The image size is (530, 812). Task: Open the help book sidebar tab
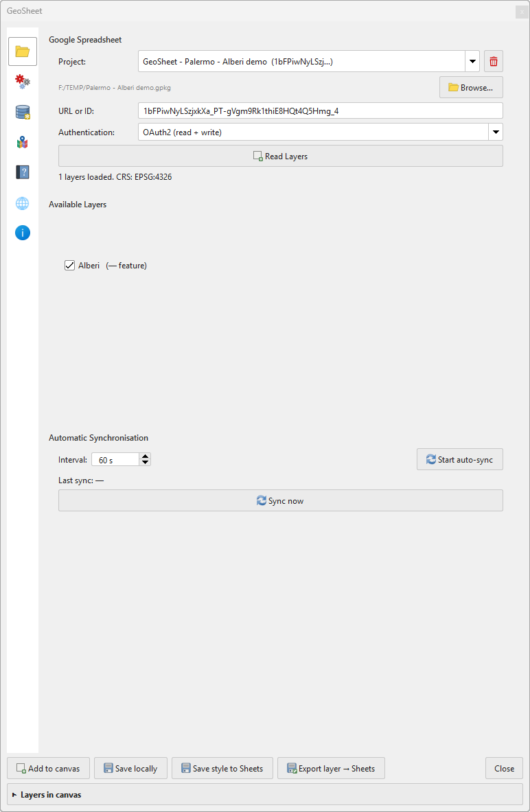tap(22, 172)
